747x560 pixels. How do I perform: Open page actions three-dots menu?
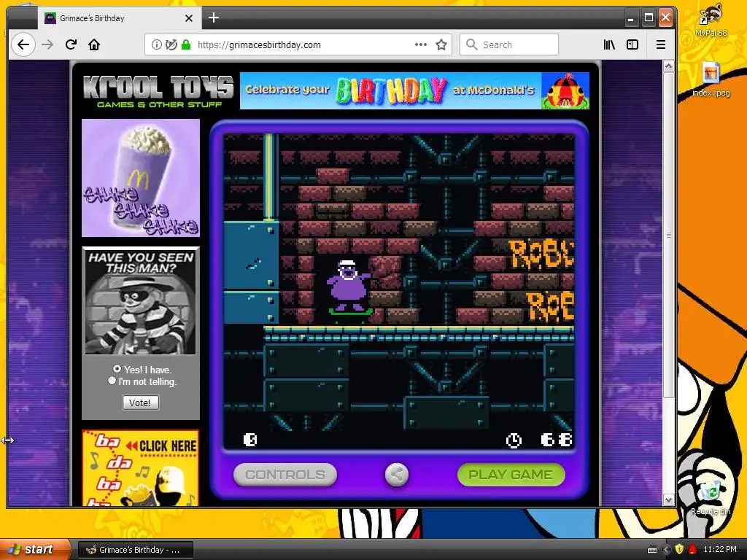[421, 44]
